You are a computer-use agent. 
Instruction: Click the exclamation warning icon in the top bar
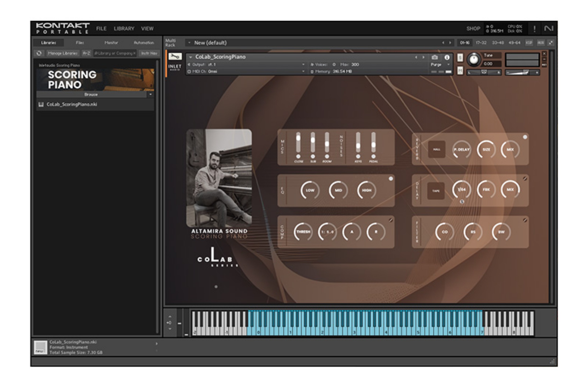[534, 29]
